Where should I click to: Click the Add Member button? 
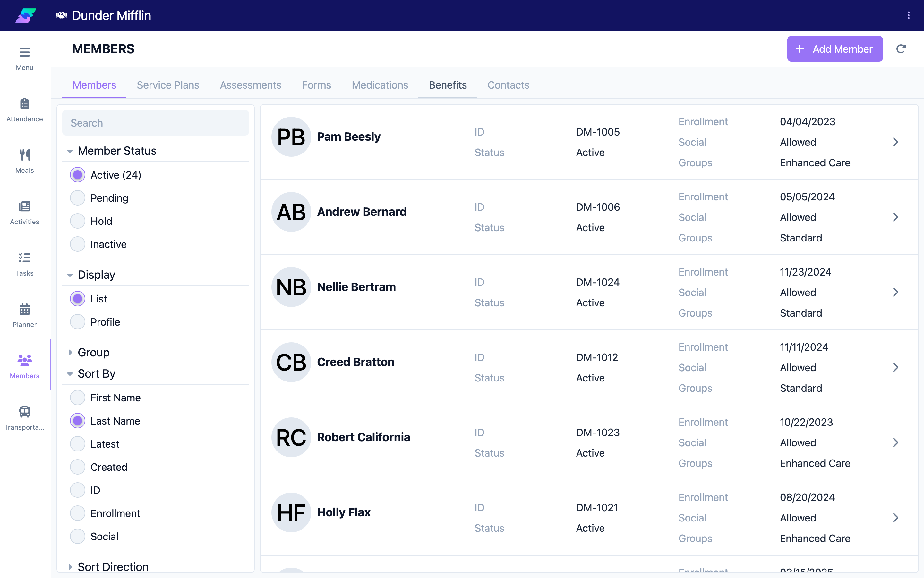click(835, 49)
